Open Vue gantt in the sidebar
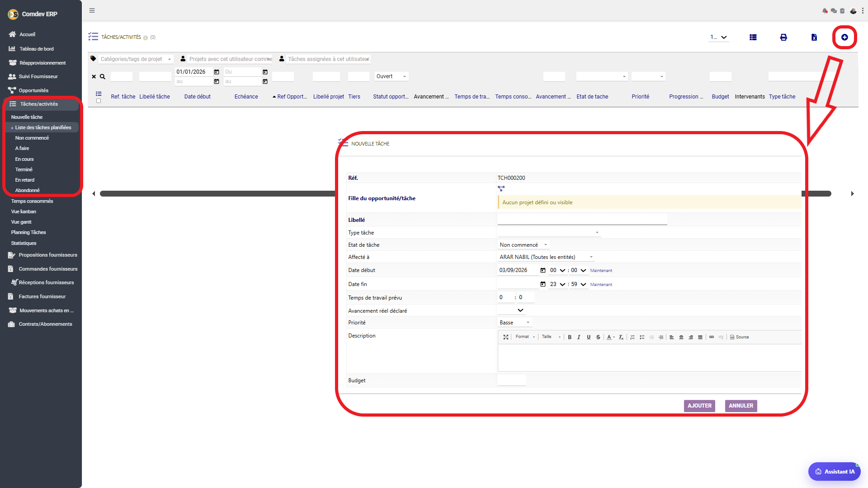Screen dimensions: 868x488 [21, 222]
